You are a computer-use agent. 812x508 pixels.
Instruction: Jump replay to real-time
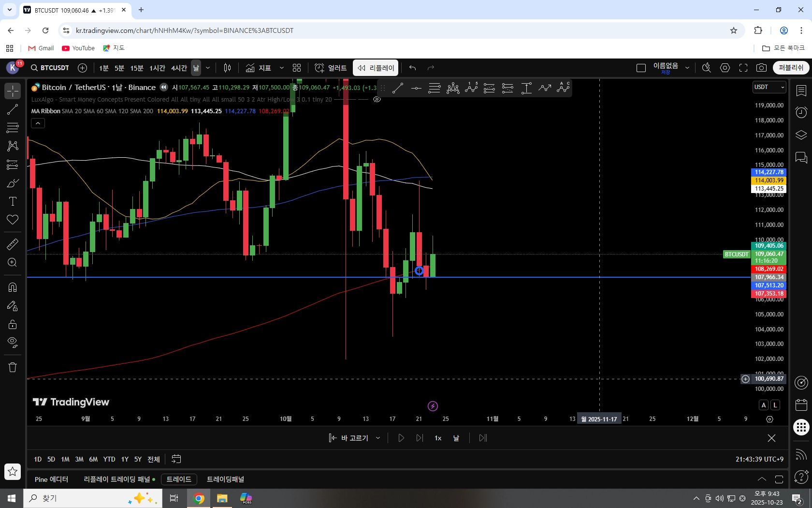[483, 438]
